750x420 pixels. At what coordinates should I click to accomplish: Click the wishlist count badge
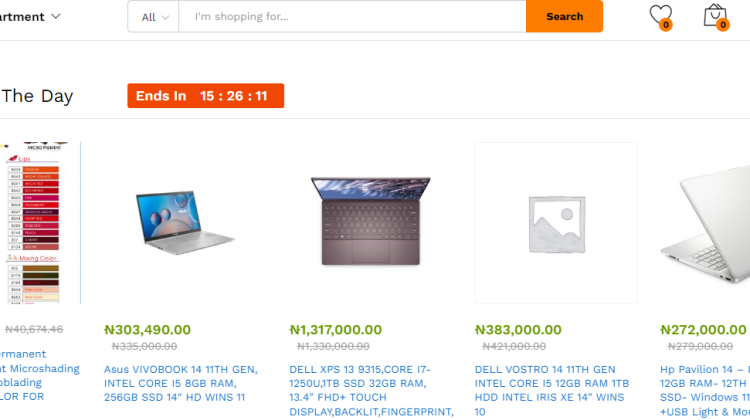[666, 24]
